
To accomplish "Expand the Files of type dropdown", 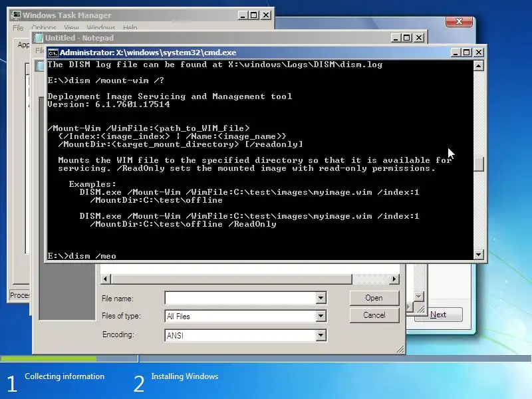I will coord(321,317).
